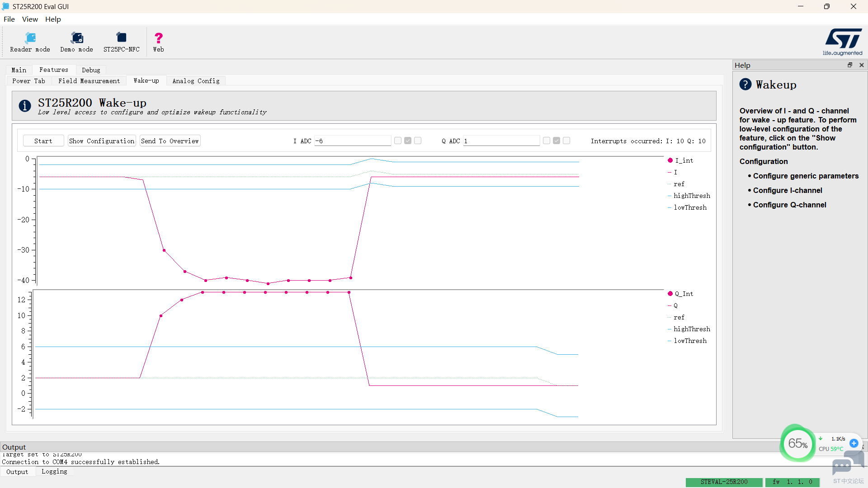Click the COM4 connection message in Output
This screenshot has width=868, height=488.
pyautogui.click(x=81, y=462)
